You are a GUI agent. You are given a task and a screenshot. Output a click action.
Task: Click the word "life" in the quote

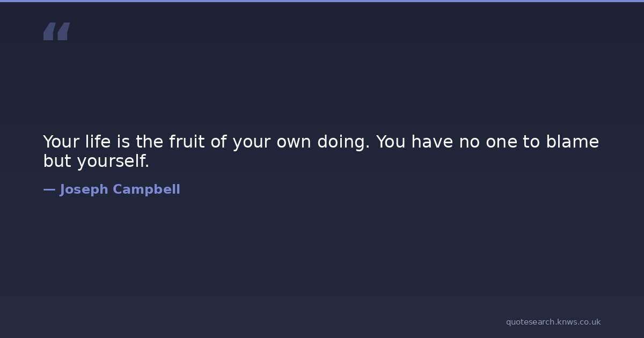pos(97,142)
